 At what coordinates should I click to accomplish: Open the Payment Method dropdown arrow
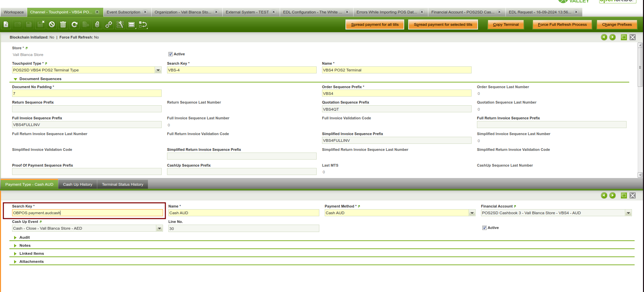coord(472,213)
